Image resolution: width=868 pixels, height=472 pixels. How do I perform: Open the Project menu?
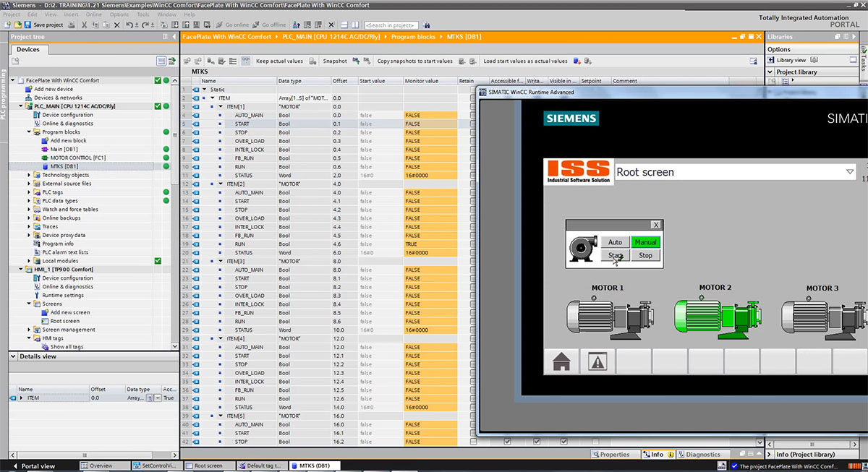(x=12, y=14)
